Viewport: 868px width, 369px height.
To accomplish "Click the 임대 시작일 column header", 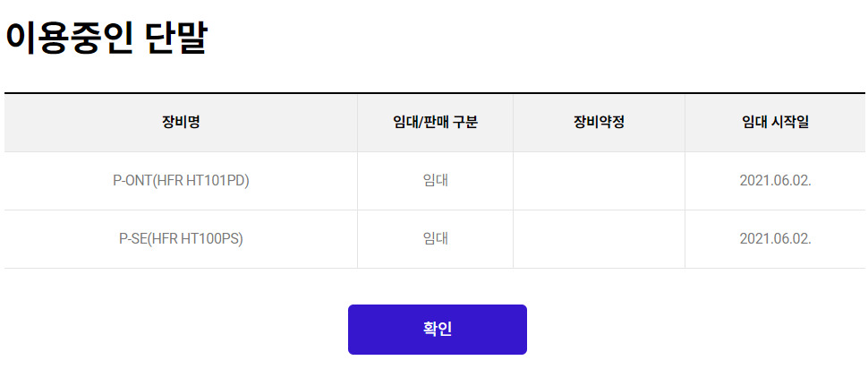I will (775, 122).
